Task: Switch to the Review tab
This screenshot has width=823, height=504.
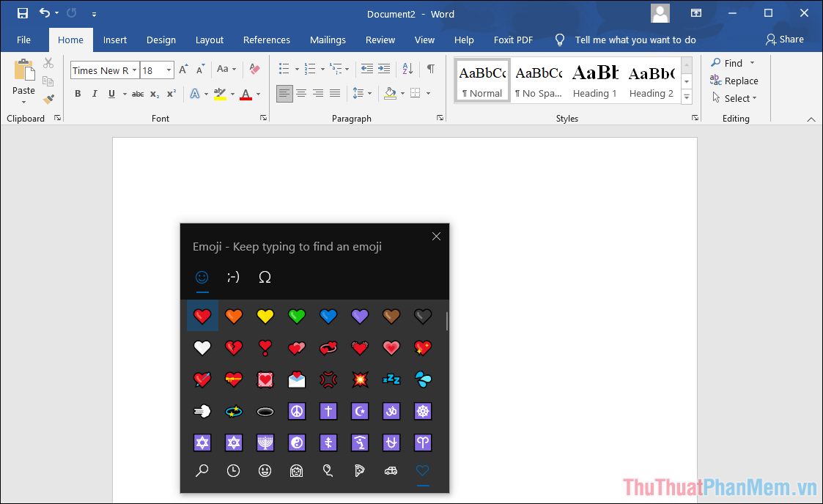Action: tap(380, 40)
